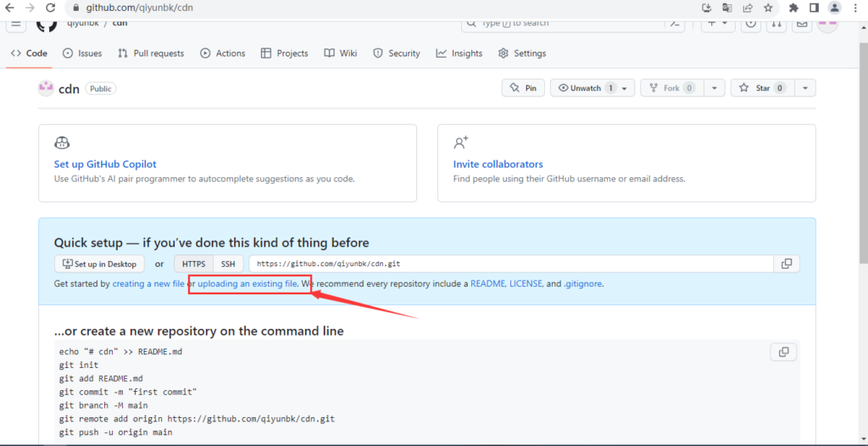Screen dimensions: 868x446
Task: Open the Issues tab
Action: pyautogui.click(x=82, y=53)
